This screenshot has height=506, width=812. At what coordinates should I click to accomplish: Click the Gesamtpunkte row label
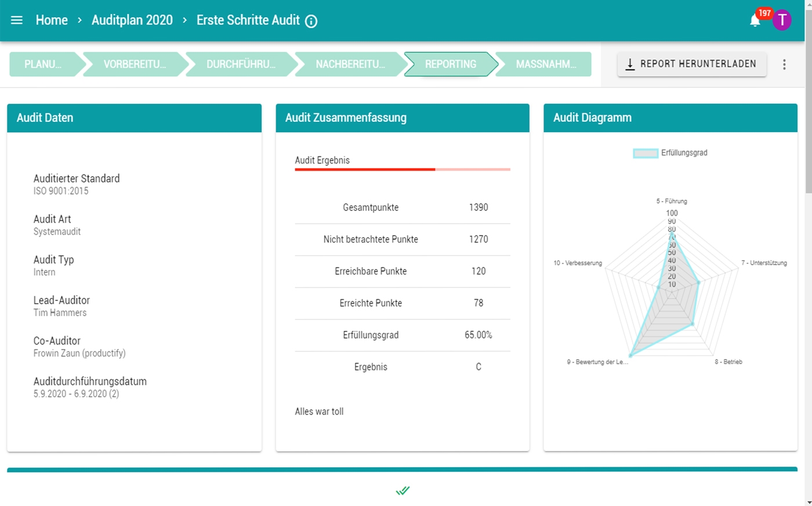tap(371, 208)
